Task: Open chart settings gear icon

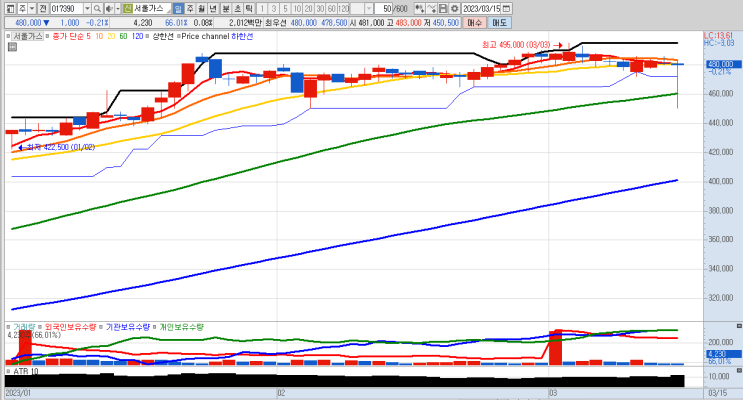Action: point(454,9)
